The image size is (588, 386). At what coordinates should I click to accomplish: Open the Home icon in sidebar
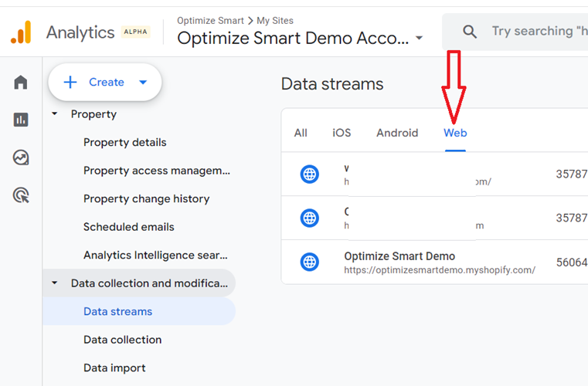click(21, 82)
